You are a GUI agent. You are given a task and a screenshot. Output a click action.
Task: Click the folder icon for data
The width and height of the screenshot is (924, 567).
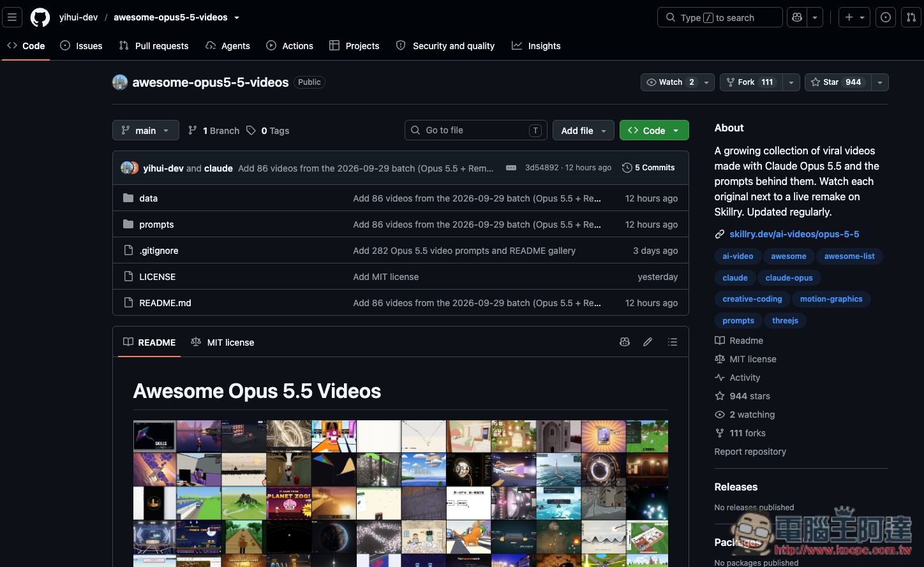tap(128, 198)
